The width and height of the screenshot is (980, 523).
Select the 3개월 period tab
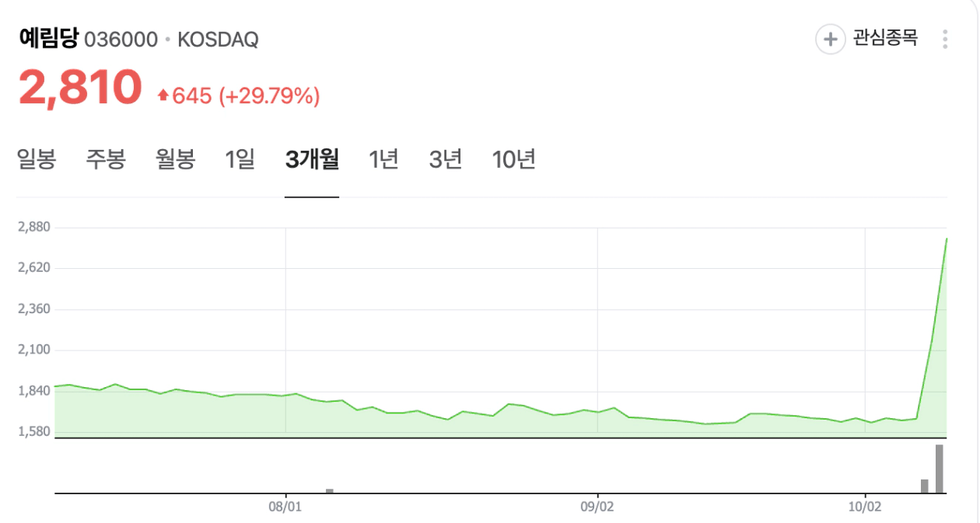tap(312, 160)
